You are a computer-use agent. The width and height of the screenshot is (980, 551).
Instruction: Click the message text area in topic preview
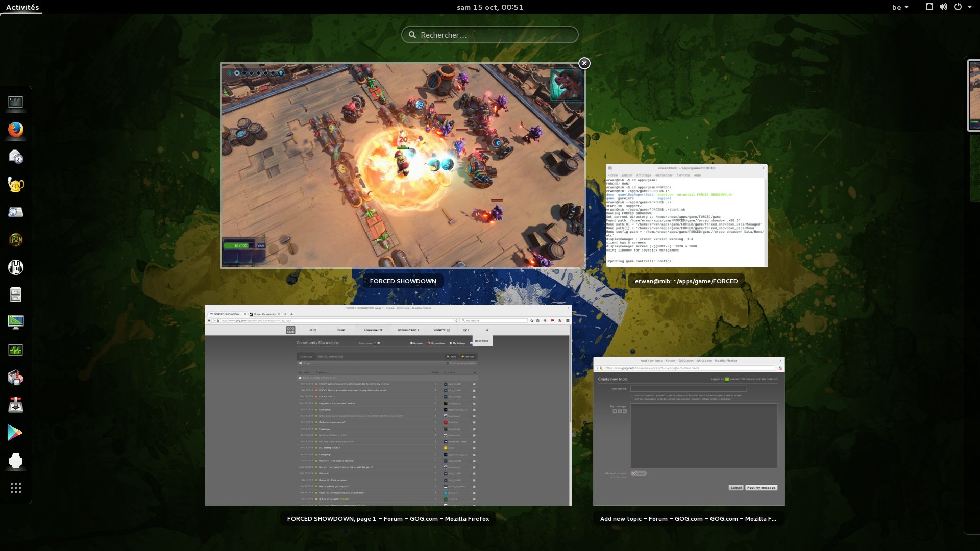click(704, 436)
